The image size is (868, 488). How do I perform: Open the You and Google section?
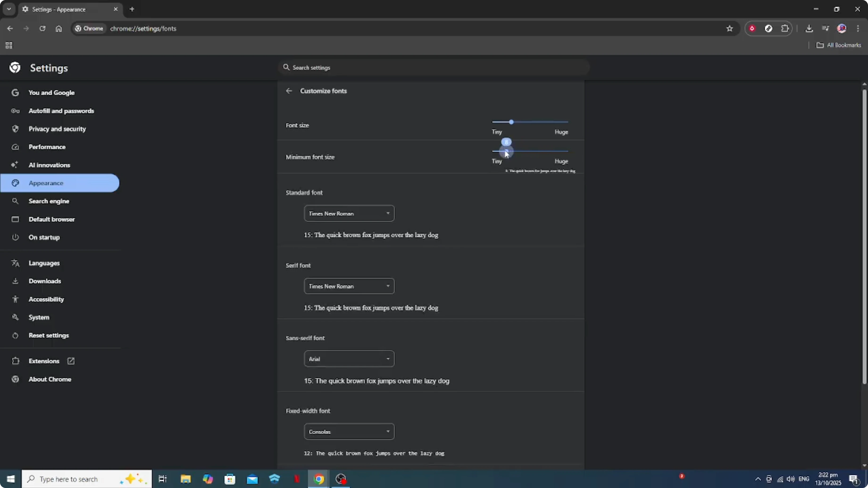click(x=51, y=93)
